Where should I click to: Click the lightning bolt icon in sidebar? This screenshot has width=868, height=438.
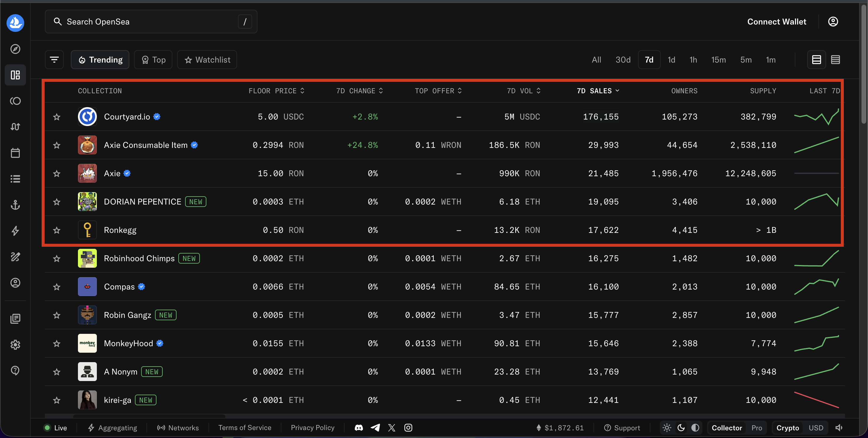coord(15,231)
